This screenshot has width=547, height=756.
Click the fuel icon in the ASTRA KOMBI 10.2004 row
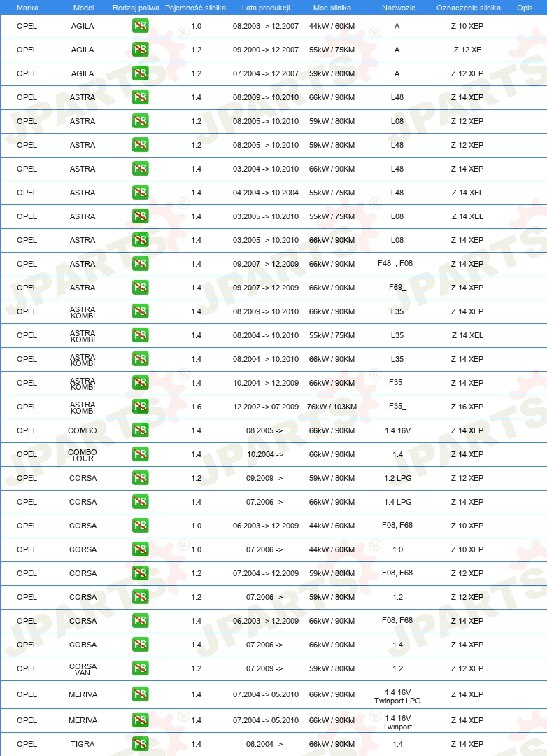tap(140, 383)
